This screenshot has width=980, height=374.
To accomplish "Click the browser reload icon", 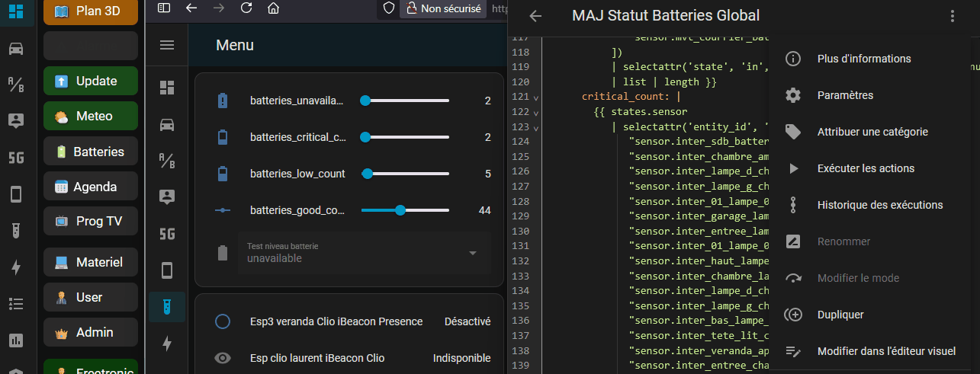I will pyautogui.click(x=246, y=8).
